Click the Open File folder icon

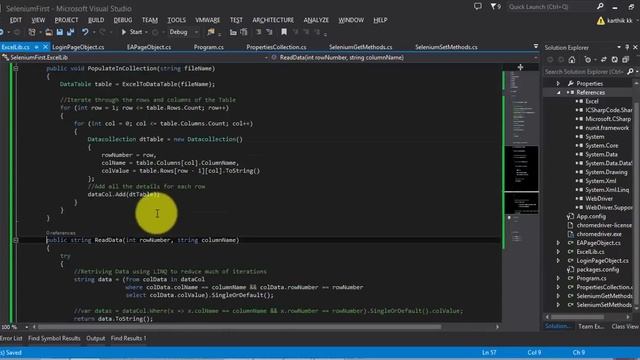[49, 32]
